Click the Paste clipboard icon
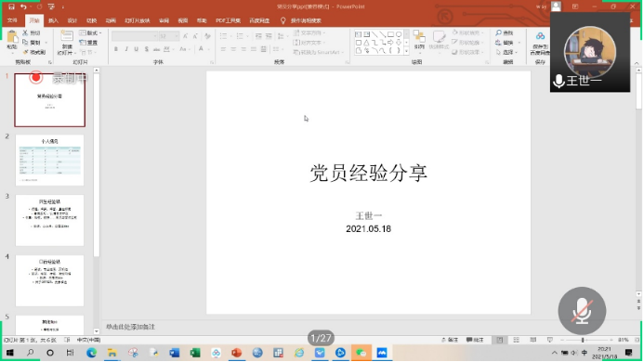The height and width of the screenshot is (362, 644). pyautogui.click(x=12, y=41)
